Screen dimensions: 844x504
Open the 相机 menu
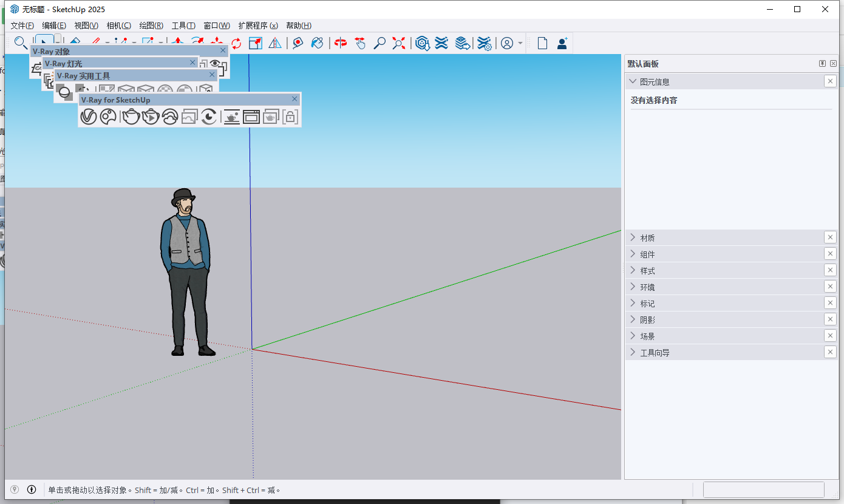click(119, 25)
